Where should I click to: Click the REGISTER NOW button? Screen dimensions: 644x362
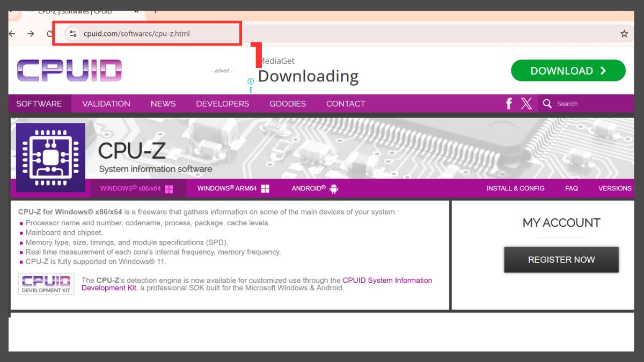point(561,260)
